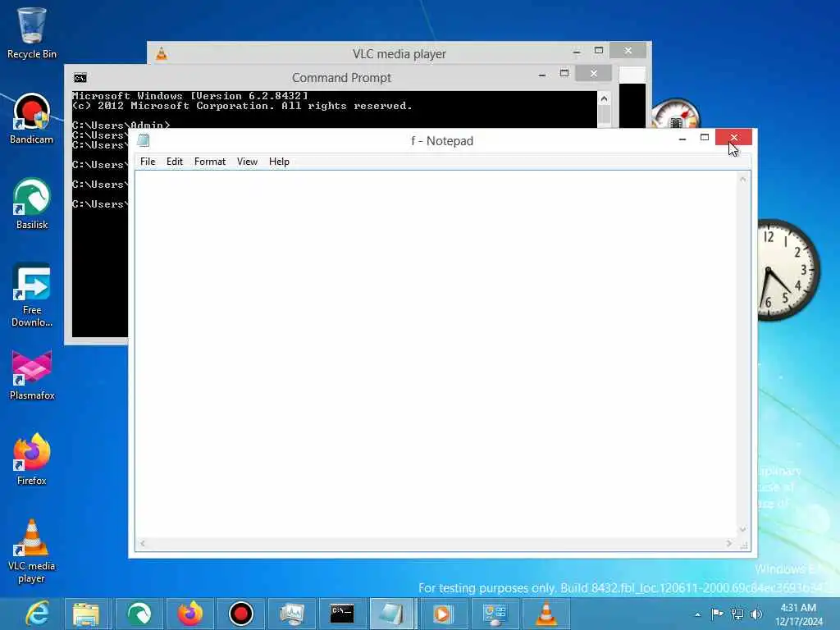Click Notepad vertical scrollbar up arrow
This screenshot has height=630, width=840.
742,179
